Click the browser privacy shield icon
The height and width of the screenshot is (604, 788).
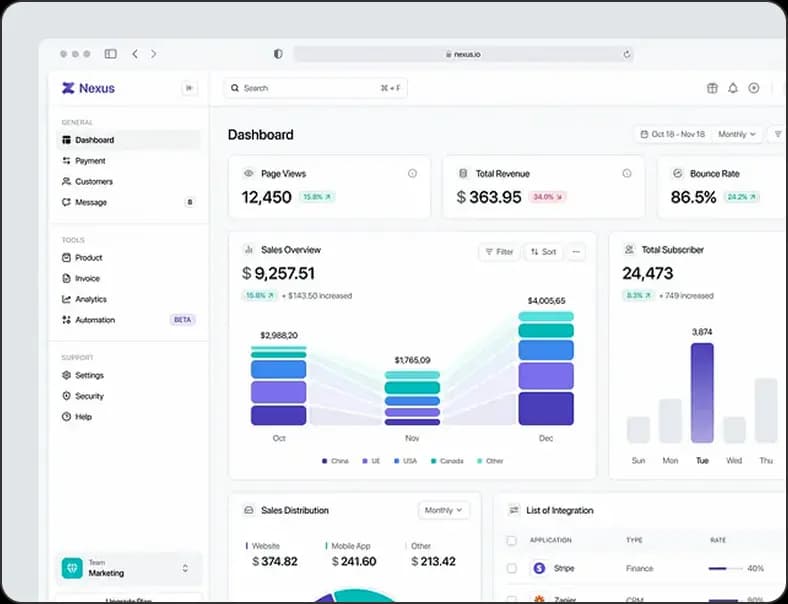[x=278, y=54]
